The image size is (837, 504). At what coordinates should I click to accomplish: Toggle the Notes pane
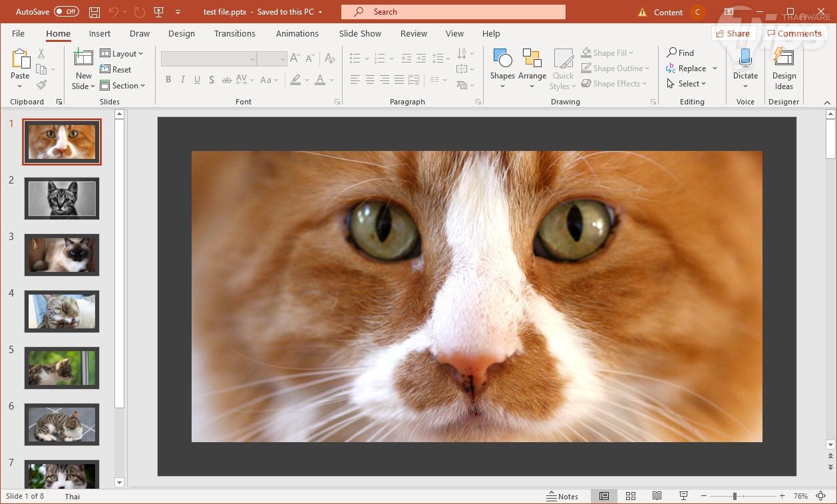[x=562, y=496]
